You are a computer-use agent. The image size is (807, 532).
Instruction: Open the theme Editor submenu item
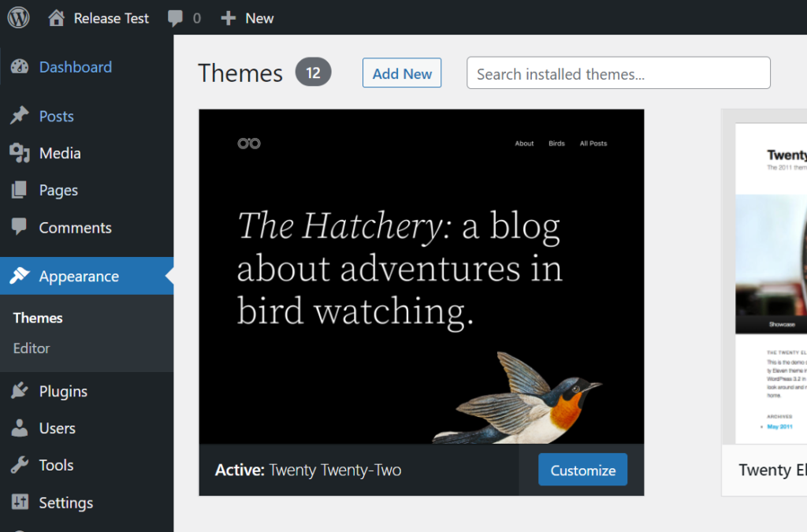pyautogui.click(x=32, y=348)
